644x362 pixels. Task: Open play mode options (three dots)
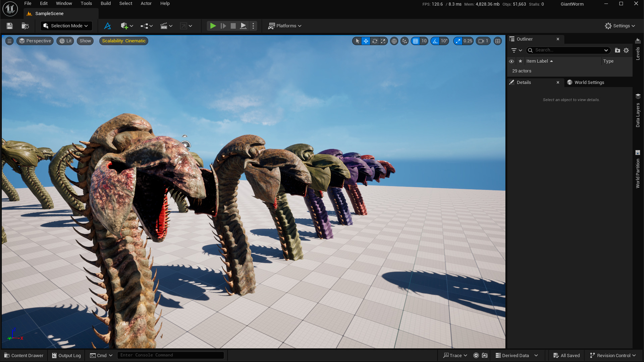pyautogui.click(x=253, y=26)
